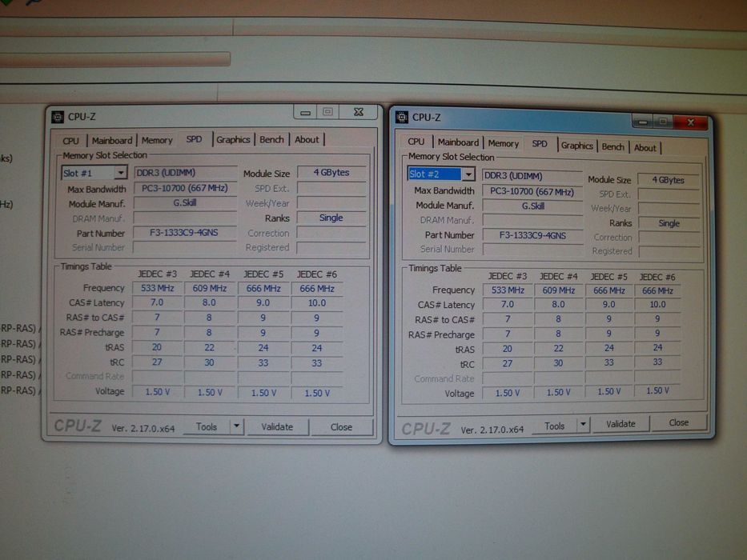Switch to Memory tab in right CPU-Z window
The height and width of the screenshot is (560, 747).
click(503, 143)
